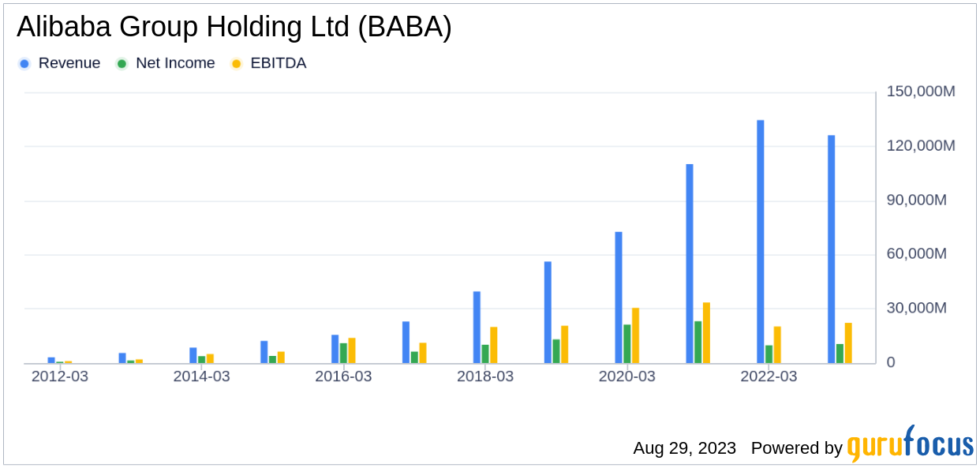Click the 120,000M y-axis label
Screen dimensions: 980x468
coord(921,146)
